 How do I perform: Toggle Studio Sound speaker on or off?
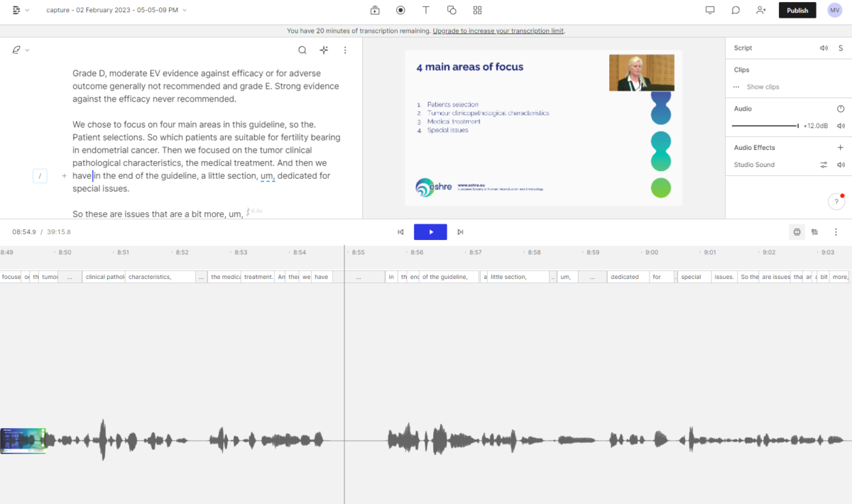pos(841,165)
